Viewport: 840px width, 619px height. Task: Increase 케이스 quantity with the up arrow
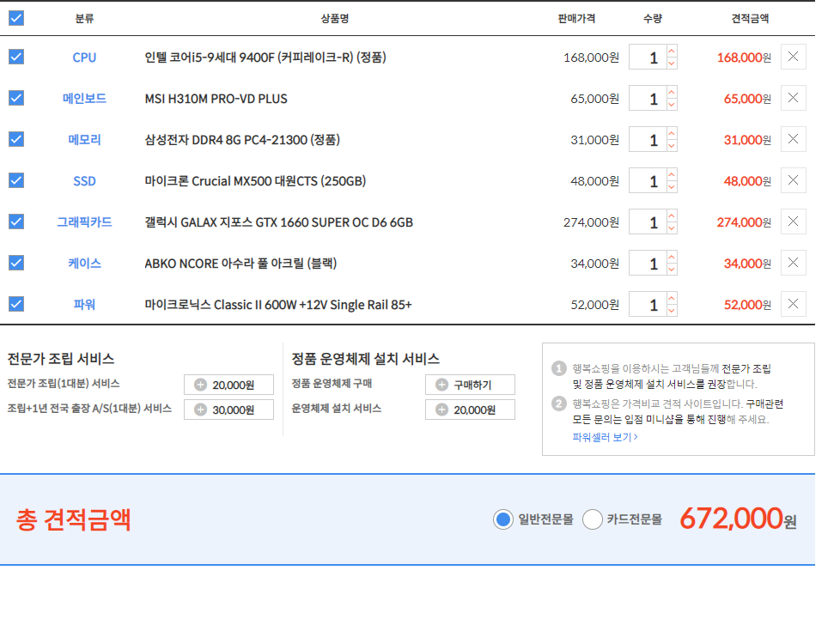(x=672, y=257)
